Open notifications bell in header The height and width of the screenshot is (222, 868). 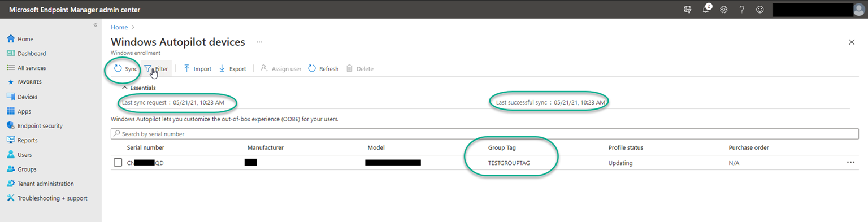pyautogui.click(x=706, y=10)
